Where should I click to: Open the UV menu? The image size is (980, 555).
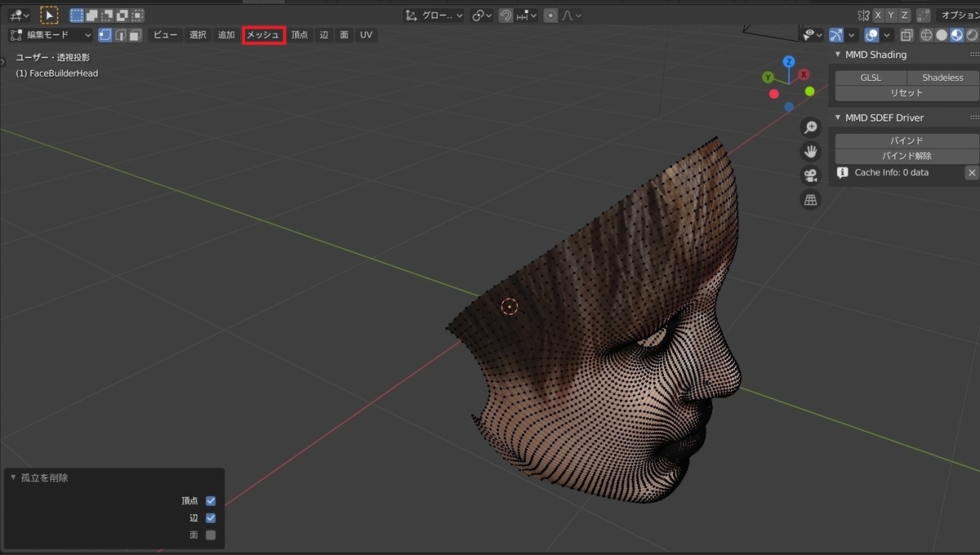click(366, 35)
